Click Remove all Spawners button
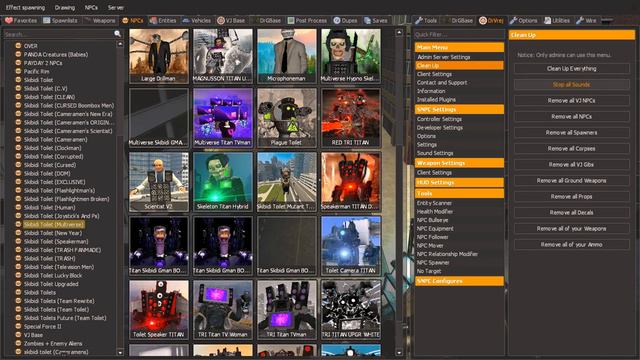 point(571,133)
